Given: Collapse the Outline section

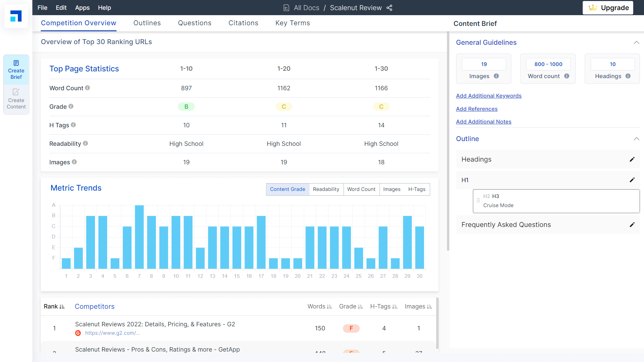Looking at the screenshot, I should tap(636, 139).
